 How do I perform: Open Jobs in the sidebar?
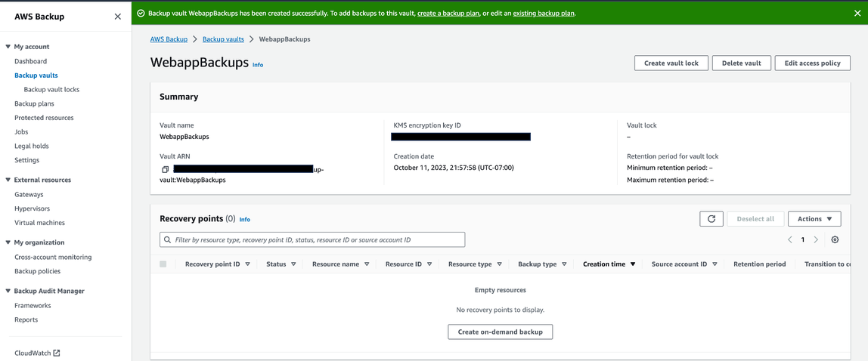[x=21, y=132]
